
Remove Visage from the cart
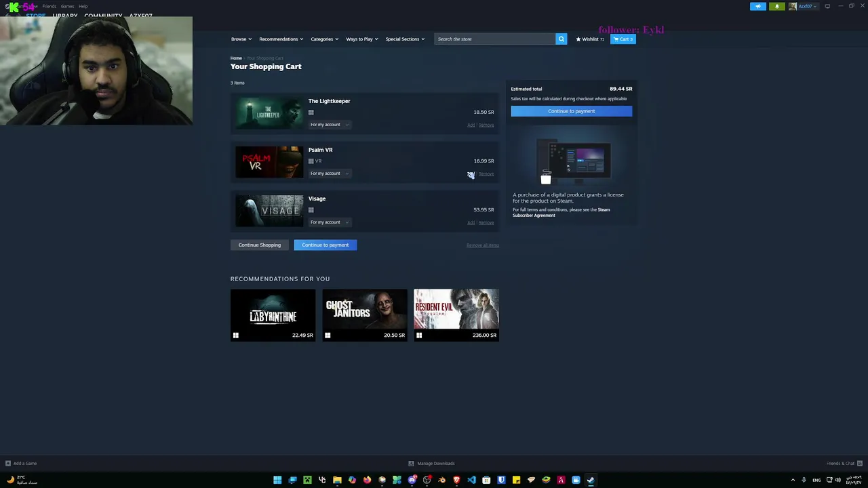[x=486, y=223]
